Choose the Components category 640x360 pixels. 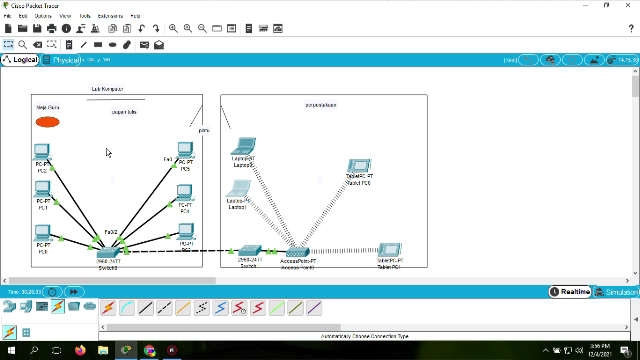click(x=42, y=306)
